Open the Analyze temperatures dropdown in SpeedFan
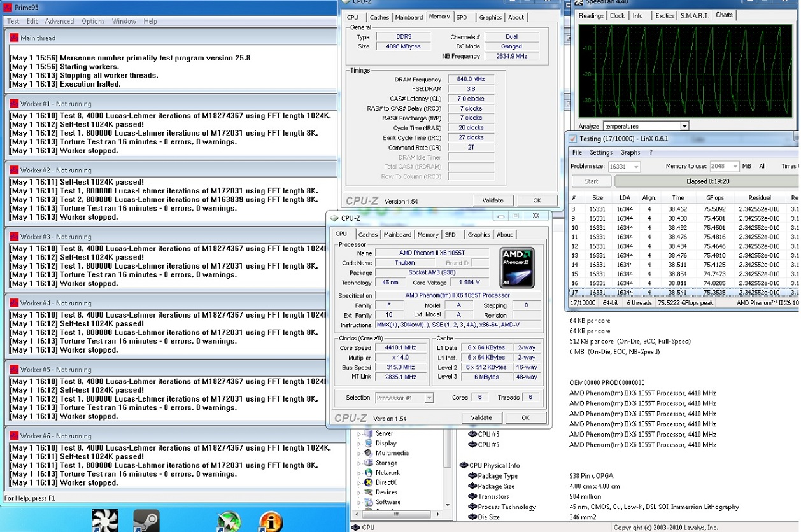 (x=684, y=126)
